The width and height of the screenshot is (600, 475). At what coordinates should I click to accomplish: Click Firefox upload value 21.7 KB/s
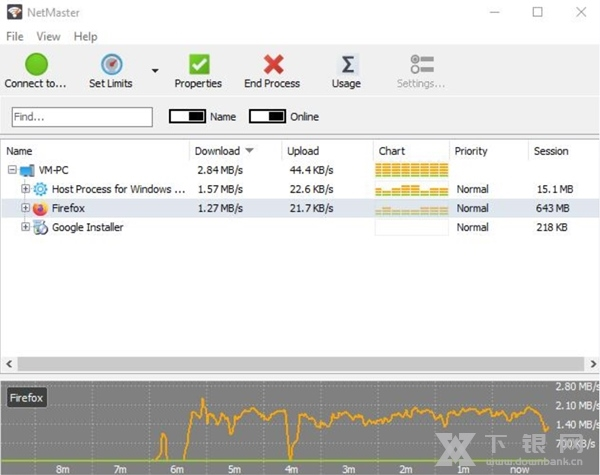pos(311,208)
